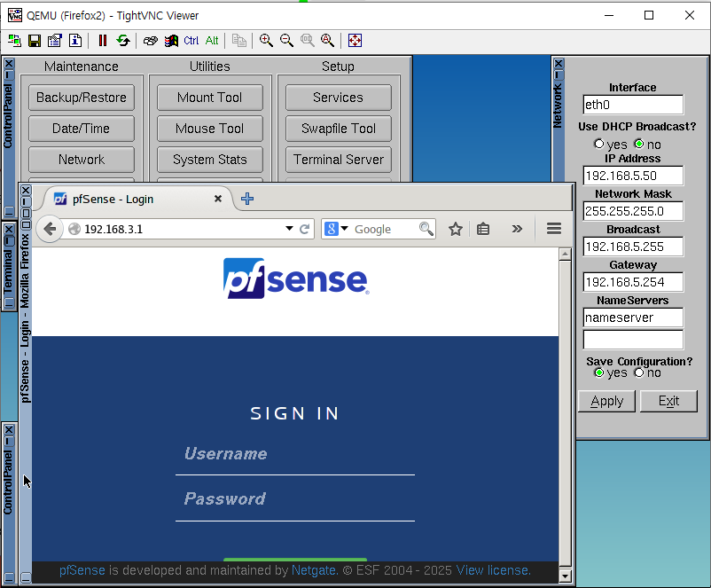Open the View license link

click(493, 570)
